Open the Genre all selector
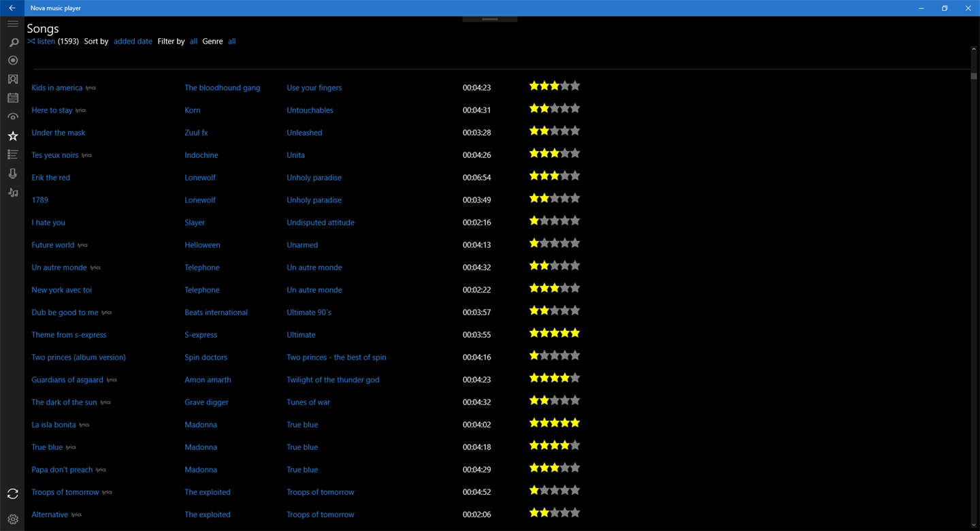980x531 pixels. [231, 42]
